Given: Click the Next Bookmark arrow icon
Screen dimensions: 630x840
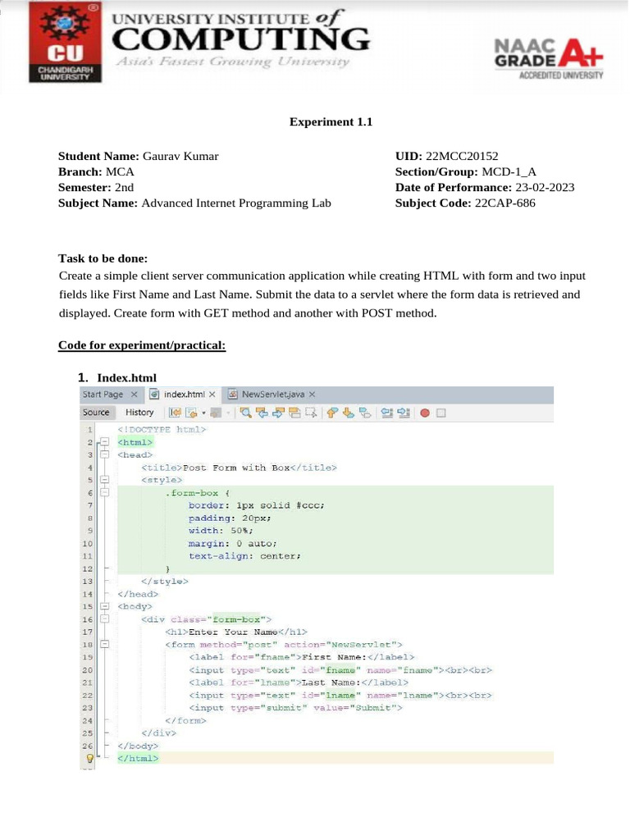Looking at the screenshot, I should (x=349, y=413).
